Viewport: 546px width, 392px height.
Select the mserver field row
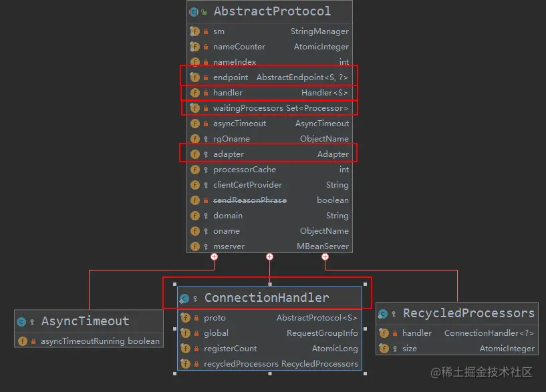coord(229,246)
